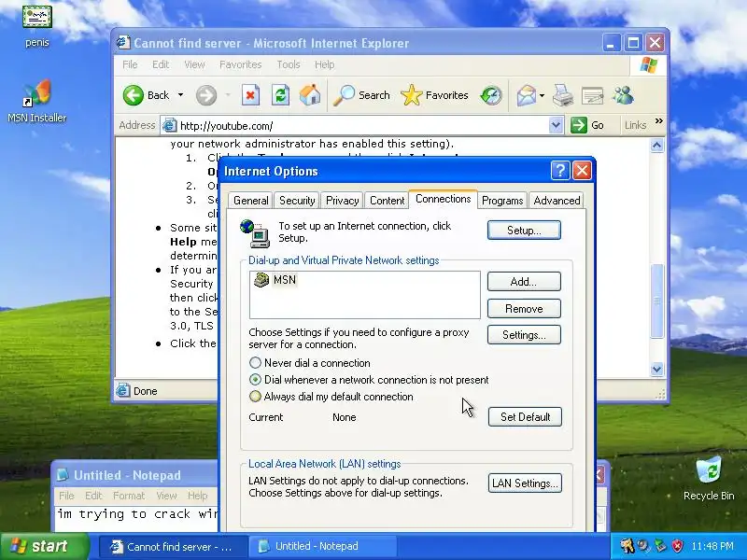Open the Favorites menu in Internet Explorer
This screenshot has width=747, height=560.
point(240,64)
